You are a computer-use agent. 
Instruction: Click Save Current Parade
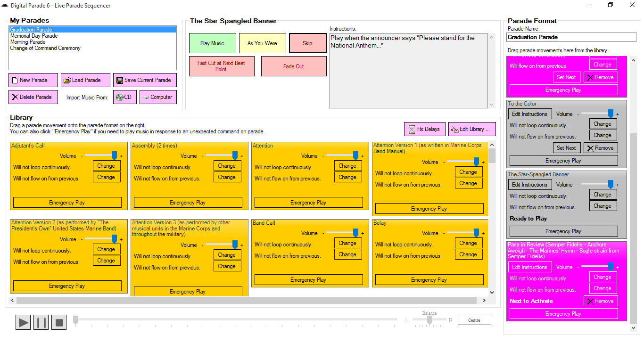[x=144, y=80]
